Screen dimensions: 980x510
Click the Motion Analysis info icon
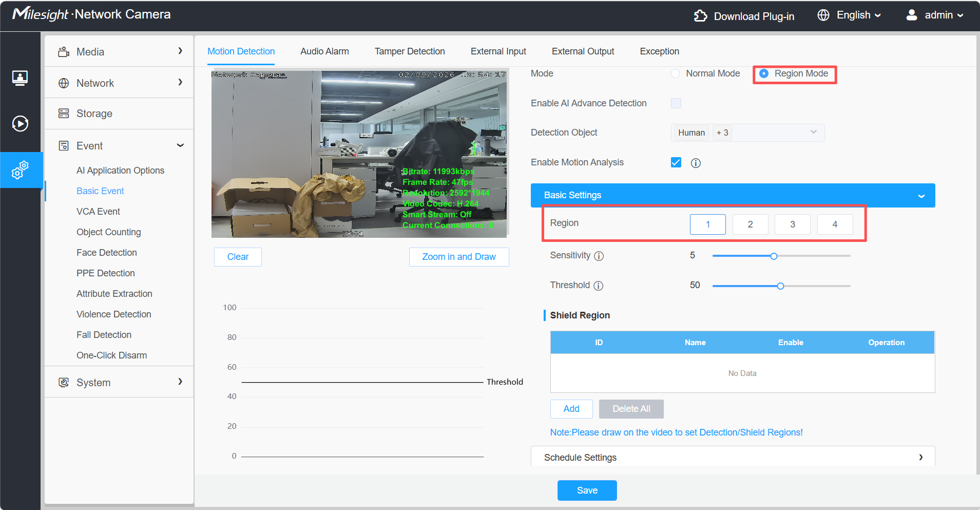[696, 163]
